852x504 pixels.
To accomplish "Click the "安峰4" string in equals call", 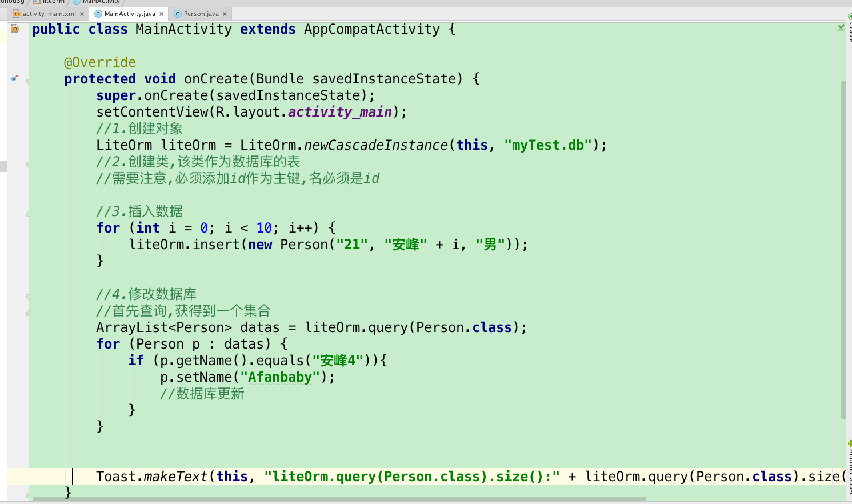I will click(x=338, y=361).
